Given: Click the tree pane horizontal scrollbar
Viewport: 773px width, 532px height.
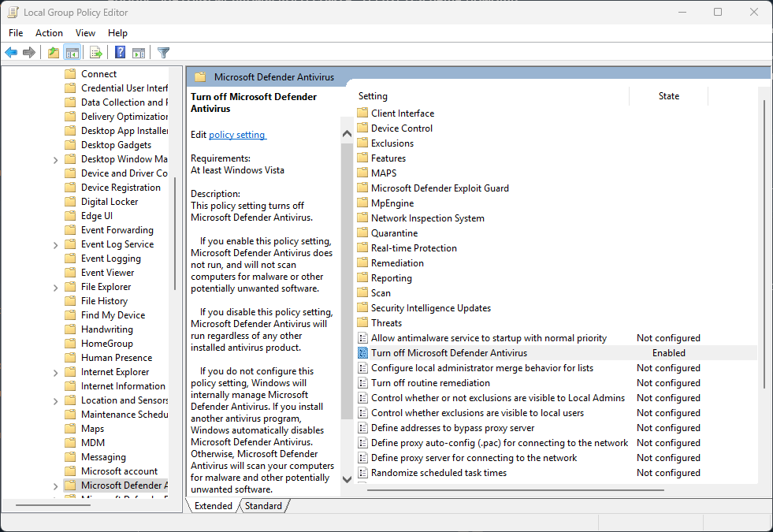Looking at the screenshot, I should tap(53, 505).
